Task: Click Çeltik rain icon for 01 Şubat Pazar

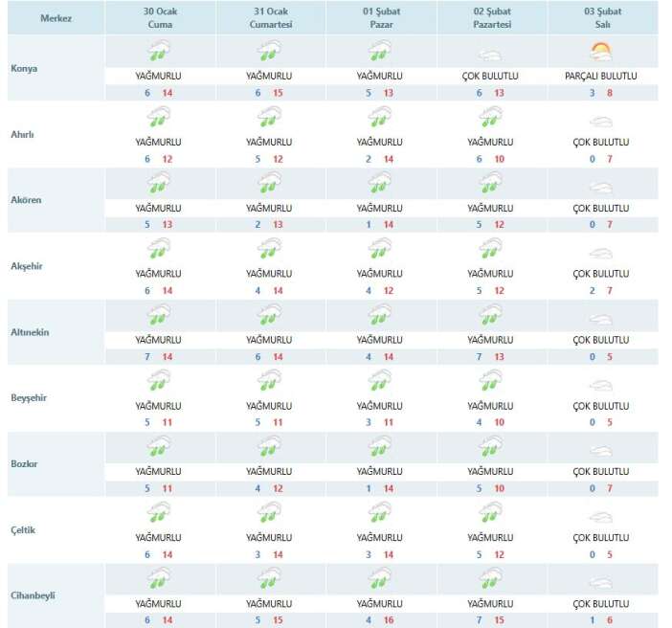Action: click(x=381, y=514)
